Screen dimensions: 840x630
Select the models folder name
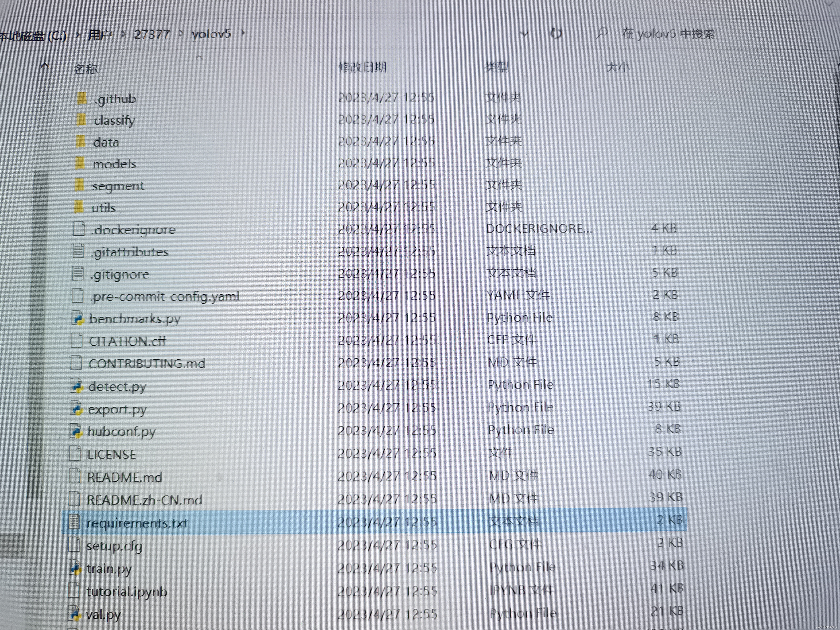click(x=115, y=164)
